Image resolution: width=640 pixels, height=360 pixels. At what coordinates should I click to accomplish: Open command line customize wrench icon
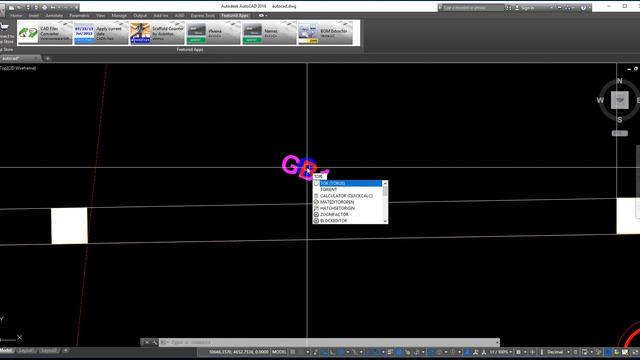click(x=154, y=342)
